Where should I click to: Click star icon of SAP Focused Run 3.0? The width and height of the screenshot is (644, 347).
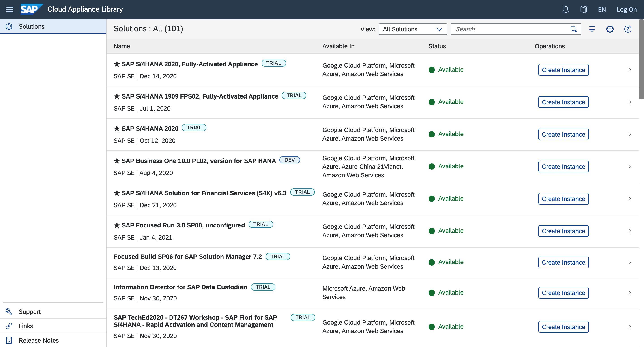pos(117,225)
